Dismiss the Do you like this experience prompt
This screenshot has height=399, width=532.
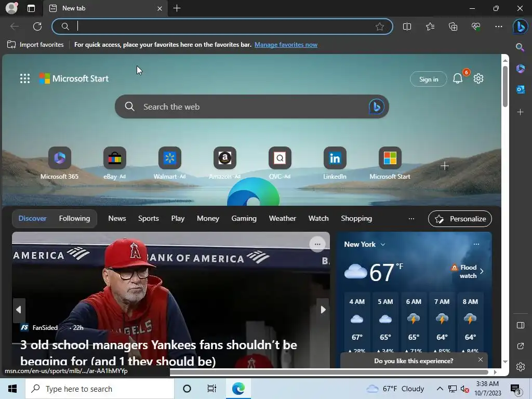coord(481,360)
